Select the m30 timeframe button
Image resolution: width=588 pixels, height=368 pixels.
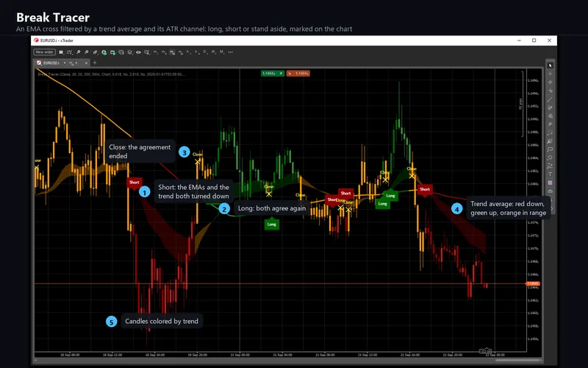[181, 52]
